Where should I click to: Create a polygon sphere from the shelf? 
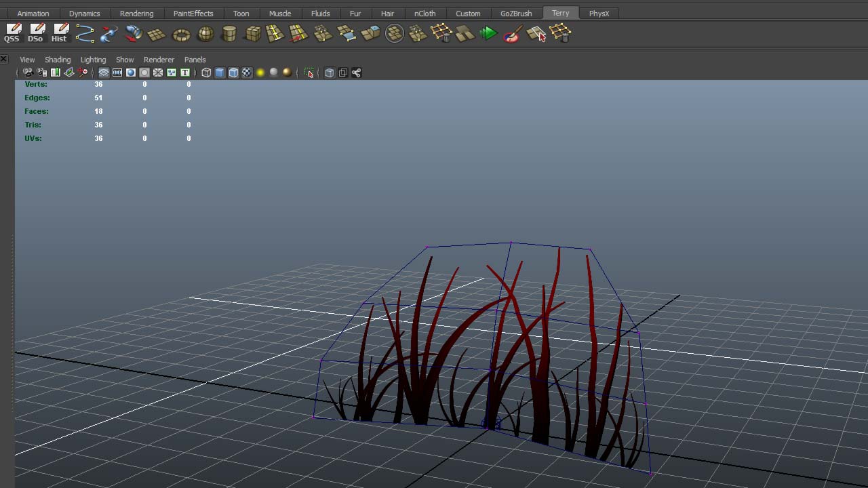pos(204,33)
